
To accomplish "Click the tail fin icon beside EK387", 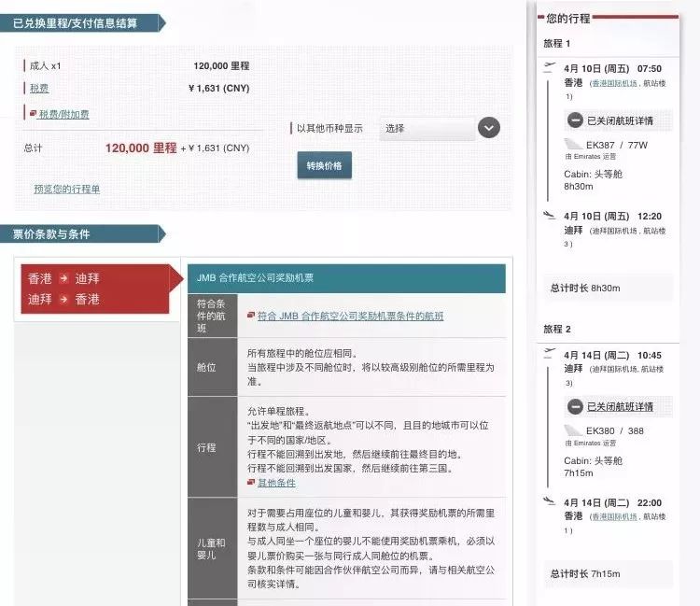I will click(x=573, y=144).
